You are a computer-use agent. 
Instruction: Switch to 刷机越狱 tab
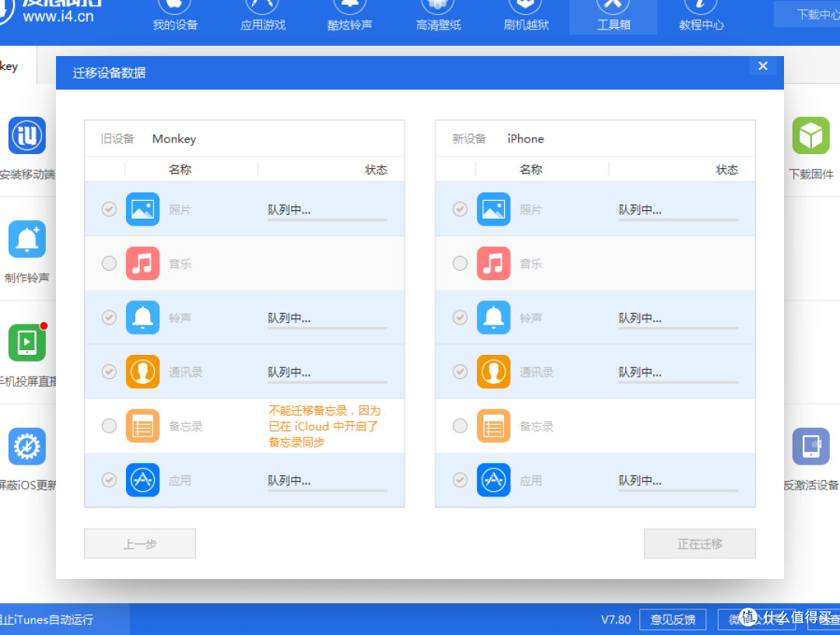[526, 16]
